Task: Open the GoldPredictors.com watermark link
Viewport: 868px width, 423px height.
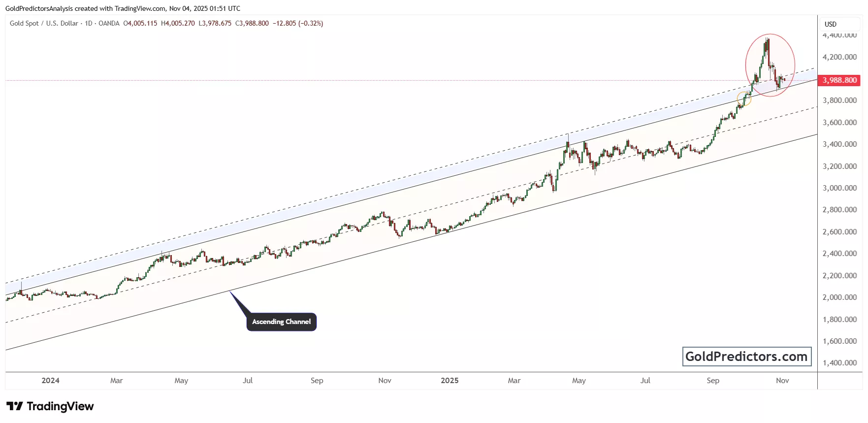Action: click(x=746, y=357)
